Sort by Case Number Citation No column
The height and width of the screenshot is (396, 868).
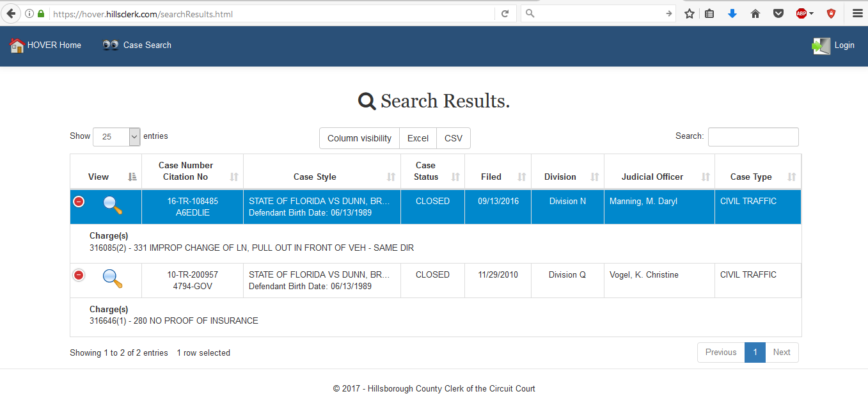click(x=193, y=171)
